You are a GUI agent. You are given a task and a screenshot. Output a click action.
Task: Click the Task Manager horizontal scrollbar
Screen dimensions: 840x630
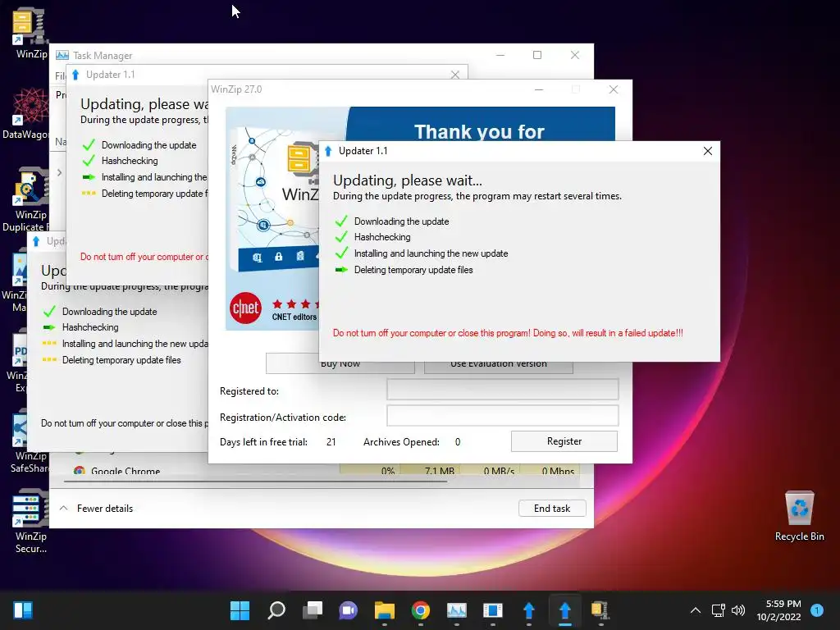pos(256,481)
